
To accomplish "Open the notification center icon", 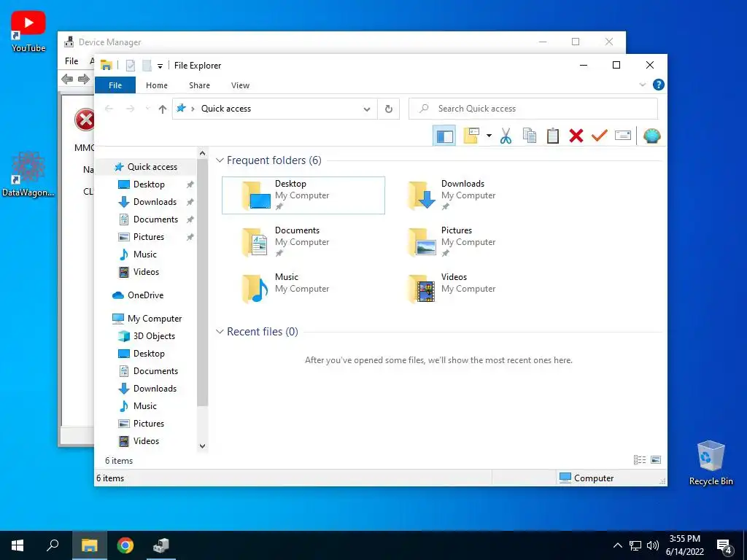I will 724,547.
